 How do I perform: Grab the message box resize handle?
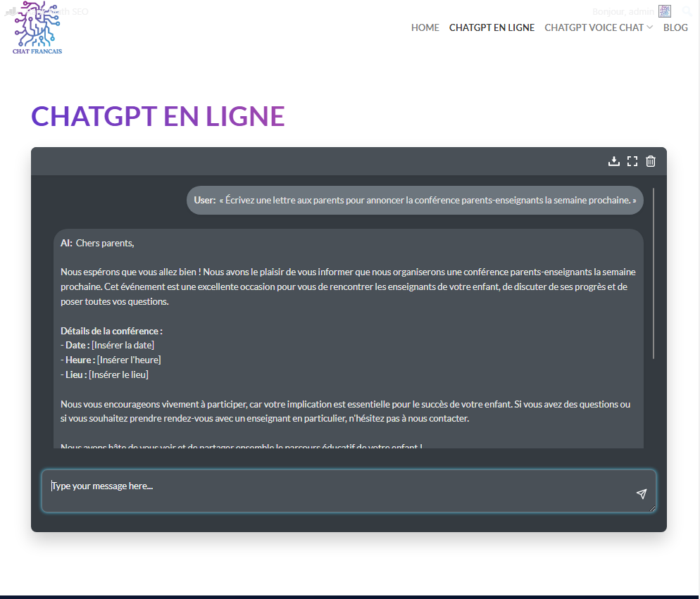point(653,508)
